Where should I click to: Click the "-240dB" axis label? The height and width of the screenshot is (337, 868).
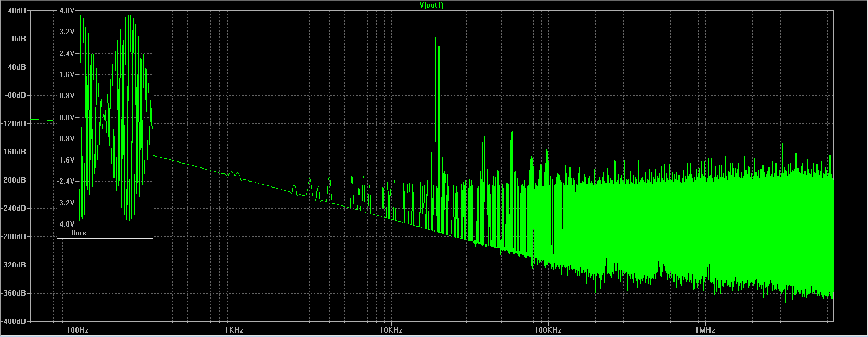15,209
